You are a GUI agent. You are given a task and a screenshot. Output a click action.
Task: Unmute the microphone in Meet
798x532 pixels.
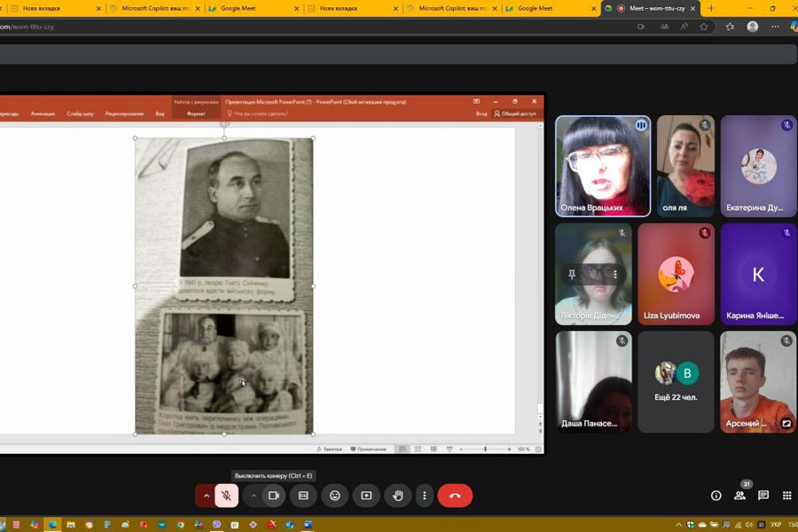click(226, 496)
